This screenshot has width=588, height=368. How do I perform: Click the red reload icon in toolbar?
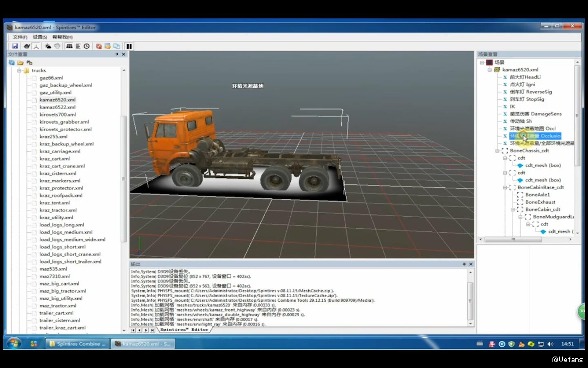(98, 46)
